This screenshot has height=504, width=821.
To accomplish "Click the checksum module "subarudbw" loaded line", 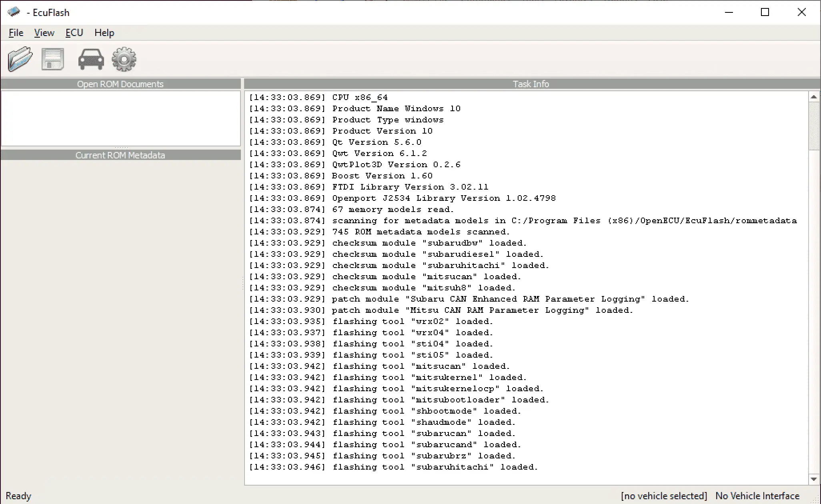I will coord(388,243).
